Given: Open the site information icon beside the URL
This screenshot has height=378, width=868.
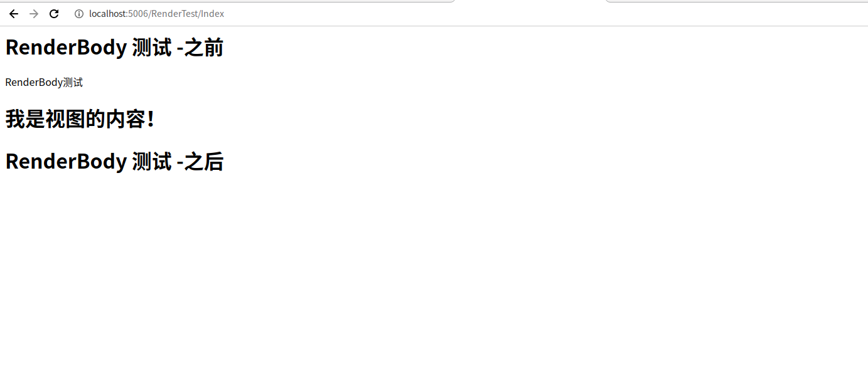Looking at the screenshot, I should tap(79, 14).
